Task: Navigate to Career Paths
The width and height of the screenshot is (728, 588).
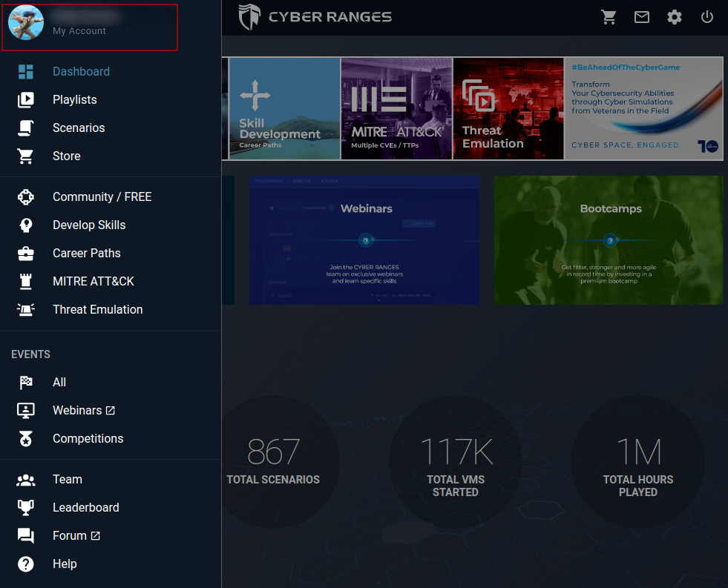Action: 86,253
